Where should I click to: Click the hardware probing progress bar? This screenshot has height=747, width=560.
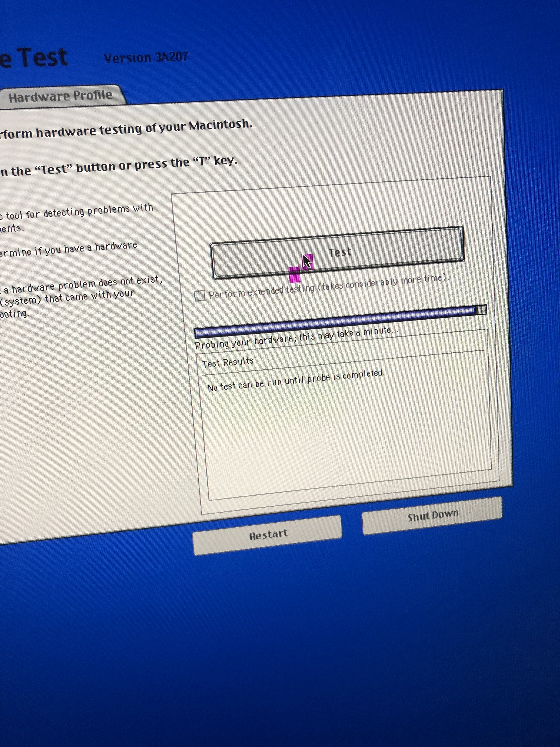coord(340,321)
